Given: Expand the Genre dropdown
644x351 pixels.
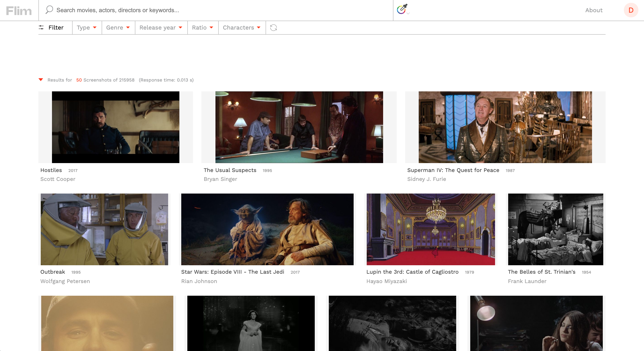Looking at the screenshot, I should 118,27.
